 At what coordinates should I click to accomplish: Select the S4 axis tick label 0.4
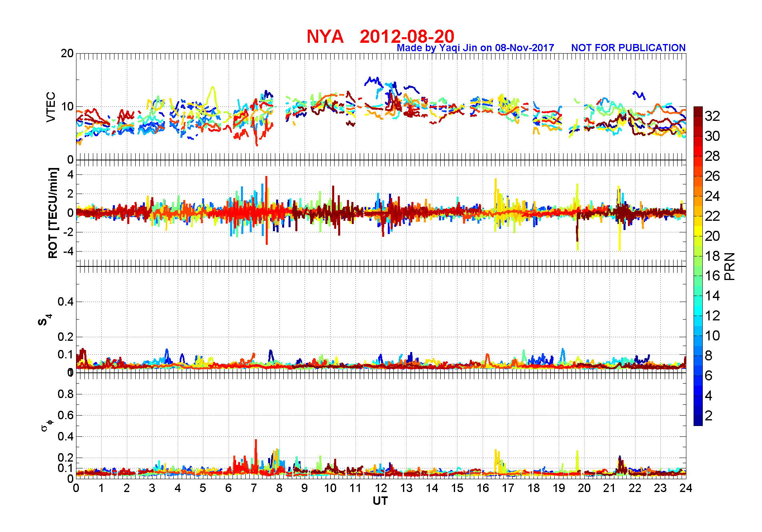pos(66,302)
